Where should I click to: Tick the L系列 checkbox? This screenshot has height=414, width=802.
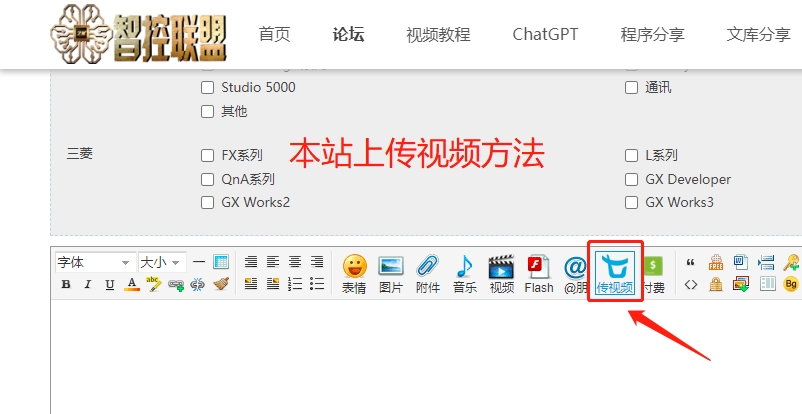point(632,156)
